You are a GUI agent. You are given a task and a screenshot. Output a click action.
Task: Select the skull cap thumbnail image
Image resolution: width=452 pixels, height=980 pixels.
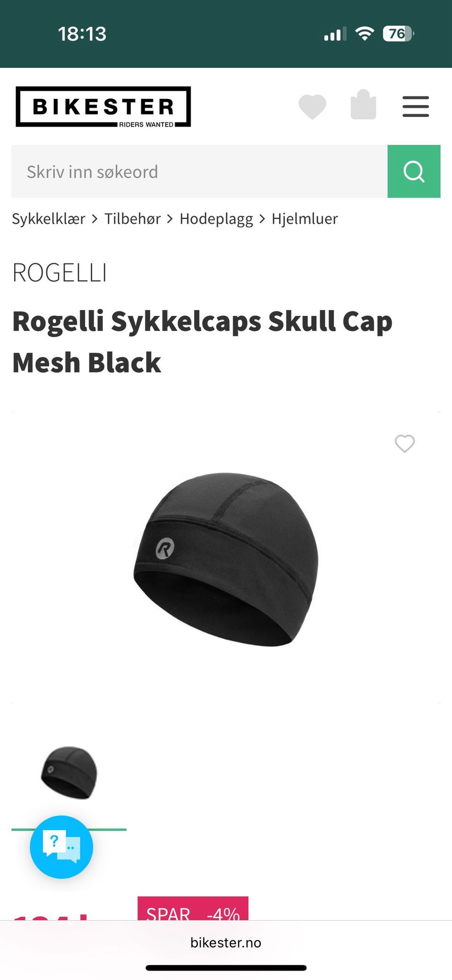(x=69, y=773)
